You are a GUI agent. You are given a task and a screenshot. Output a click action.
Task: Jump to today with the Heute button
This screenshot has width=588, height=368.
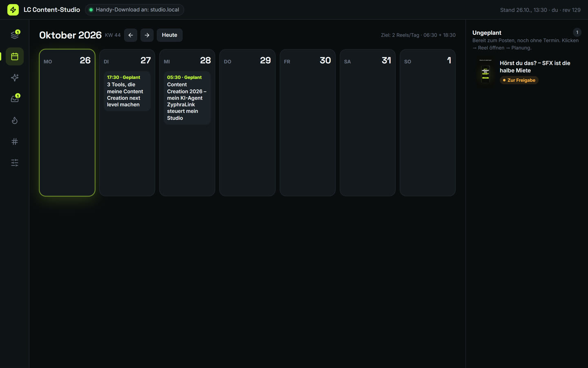169,35
